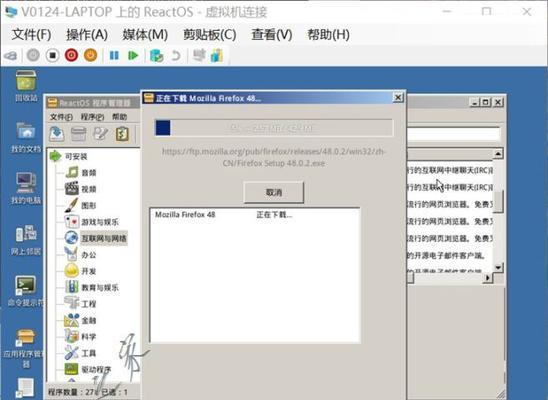Image resolution: width=548 pixels, height=400 pixels.
Task: Click the 取消 button in download dialog
Action: (x=274, y=192)
